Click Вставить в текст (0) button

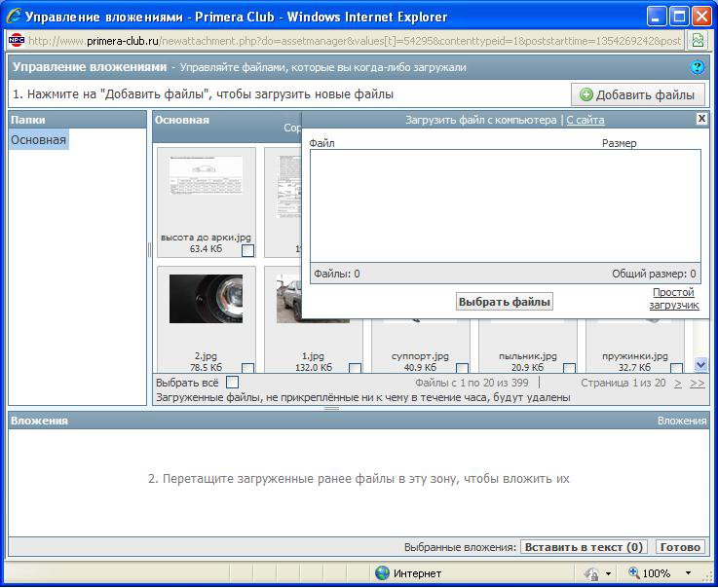(x=584, y=547)
